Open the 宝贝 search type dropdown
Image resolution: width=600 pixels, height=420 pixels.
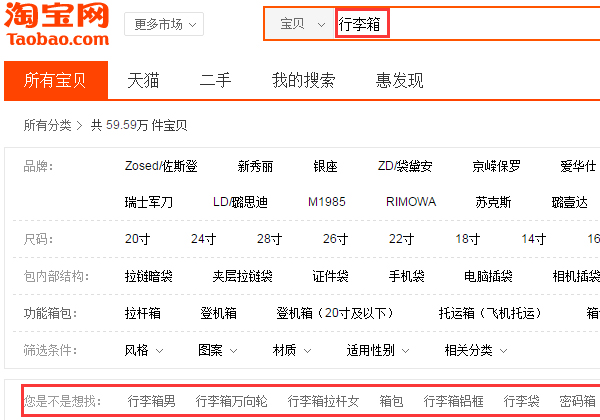point(300,24)
